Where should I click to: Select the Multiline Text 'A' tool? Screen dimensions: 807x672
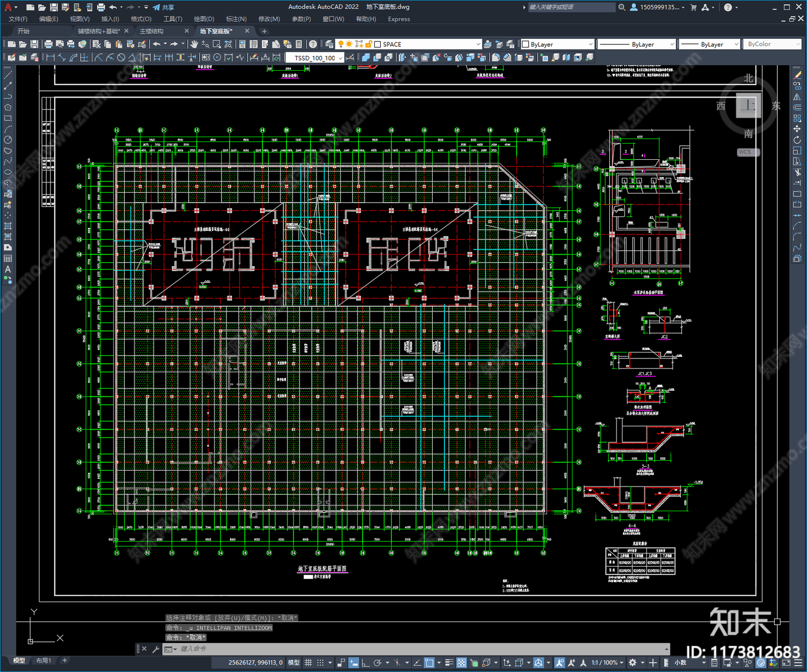[8, 269]
